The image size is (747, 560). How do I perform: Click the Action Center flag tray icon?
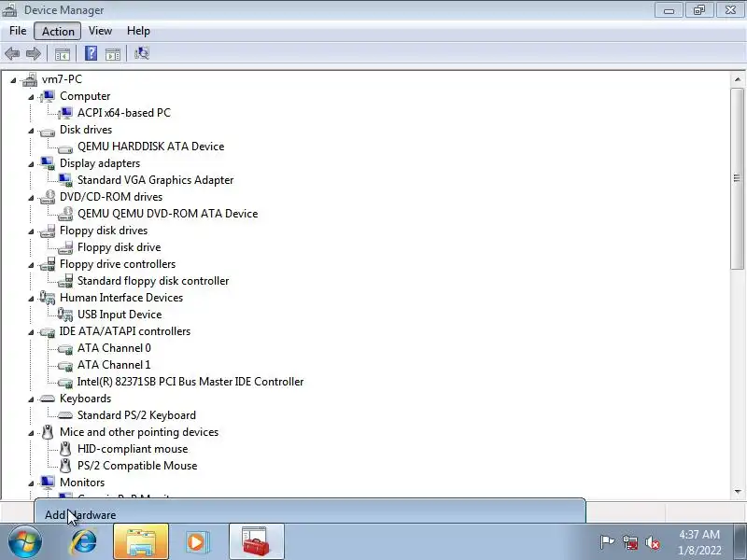click(x=607, y=542)
